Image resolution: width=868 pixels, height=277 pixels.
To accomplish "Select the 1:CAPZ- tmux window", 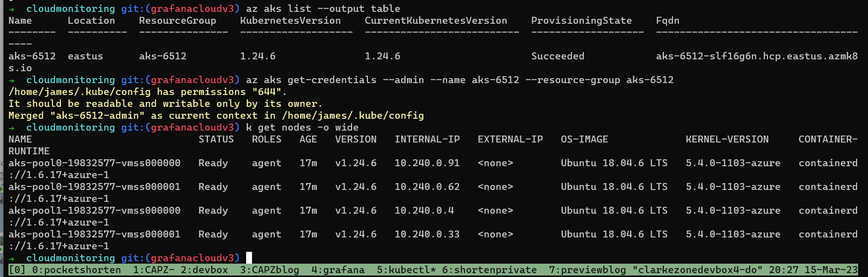I will pyautogui.click(x=153, y=270).
